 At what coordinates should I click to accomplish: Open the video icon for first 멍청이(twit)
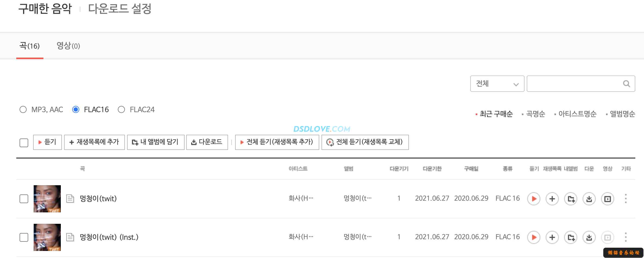click(608, 199)
